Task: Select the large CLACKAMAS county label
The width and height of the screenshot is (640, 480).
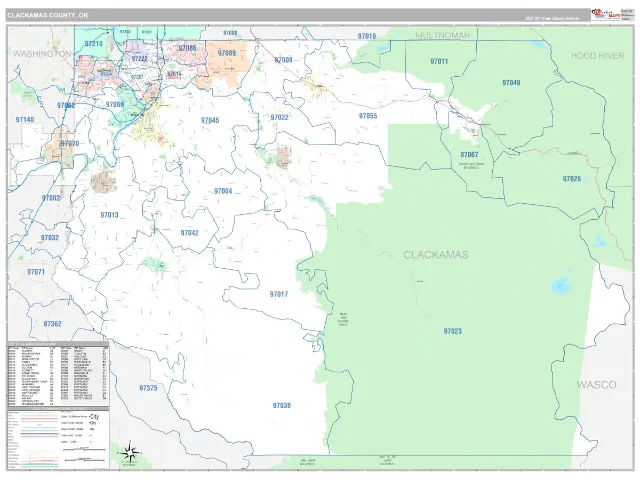Action: coord(436,255)
